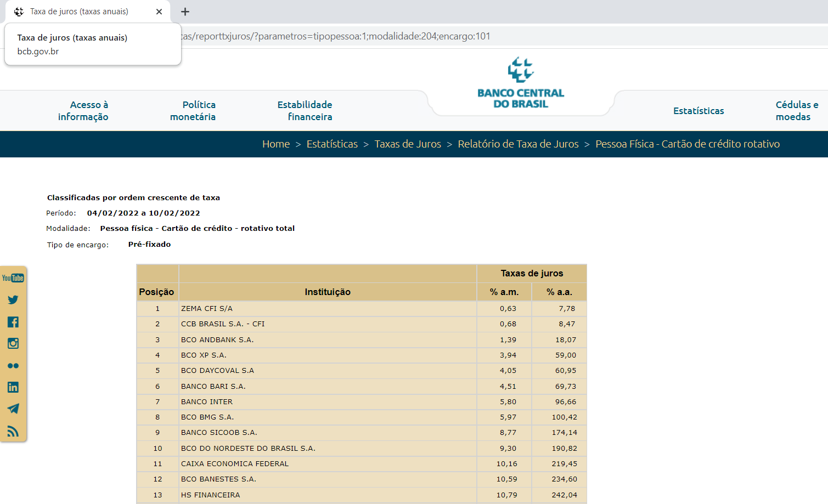Screen dimensions: 828x504
Task: Open the Twitter bird icon
Action: (x=13, y=300)
